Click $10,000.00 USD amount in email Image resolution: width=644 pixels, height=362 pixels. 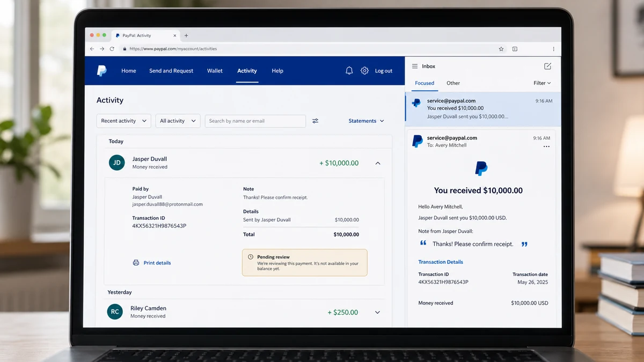[530, 303]
